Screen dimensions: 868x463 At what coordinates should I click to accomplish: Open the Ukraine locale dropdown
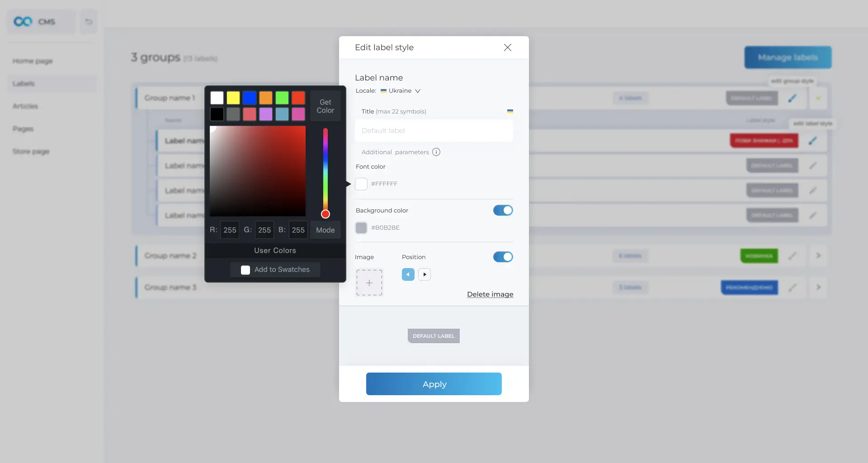tap(401, 91)
